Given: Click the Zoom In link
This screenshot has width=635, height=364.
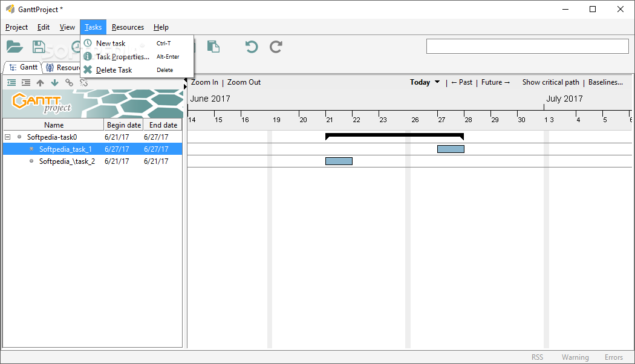Looking at the screenshot, I should click(204, 82).
